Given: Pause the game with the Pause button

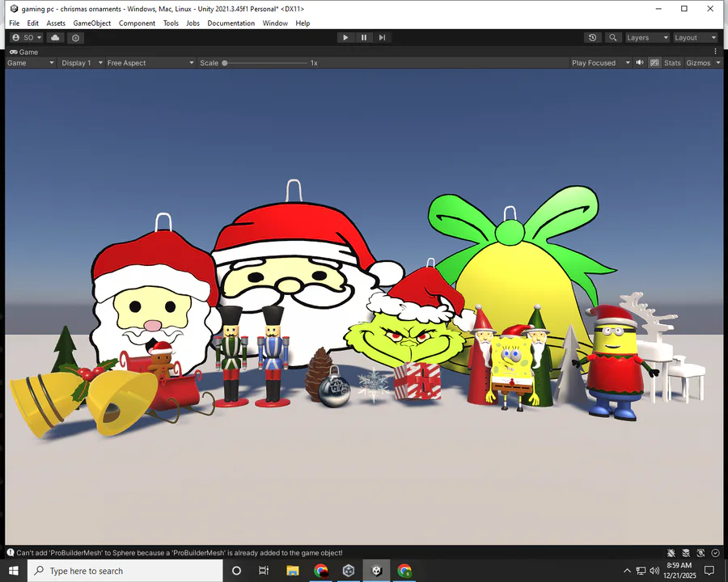Looking at the screenshot, I should pyautogui.click(x=364, y=38).
